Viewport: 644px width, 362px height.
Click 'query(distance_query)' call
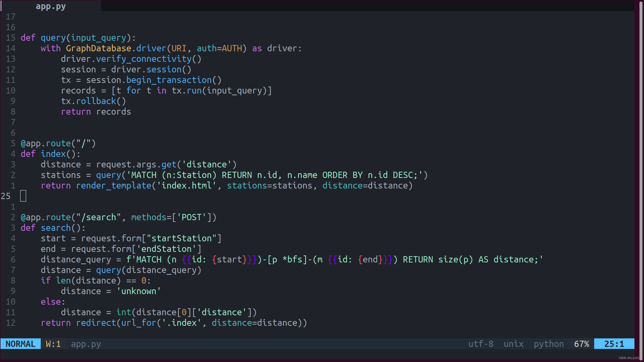click(x=149, y=270)
